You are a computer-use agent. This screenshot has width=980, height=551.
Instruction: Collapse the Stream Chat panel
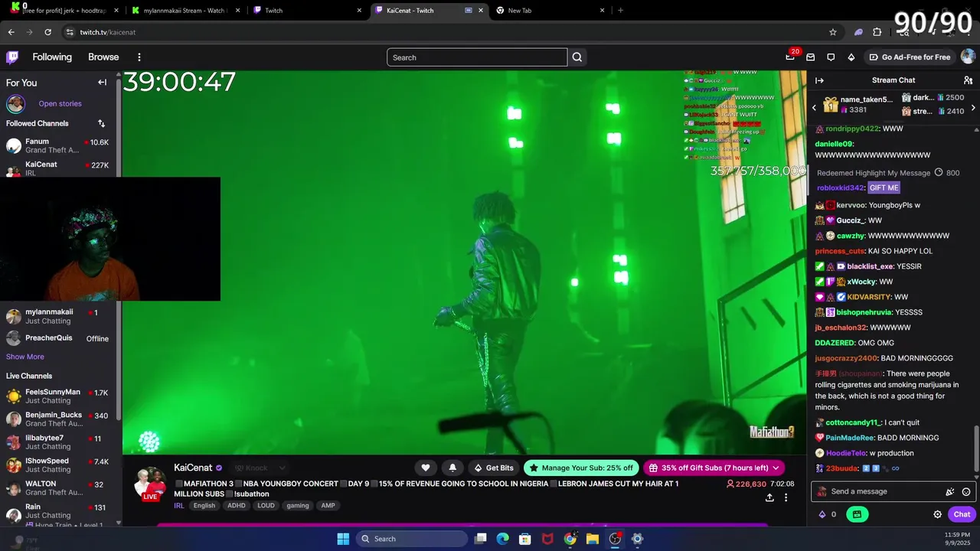(819, 80)
